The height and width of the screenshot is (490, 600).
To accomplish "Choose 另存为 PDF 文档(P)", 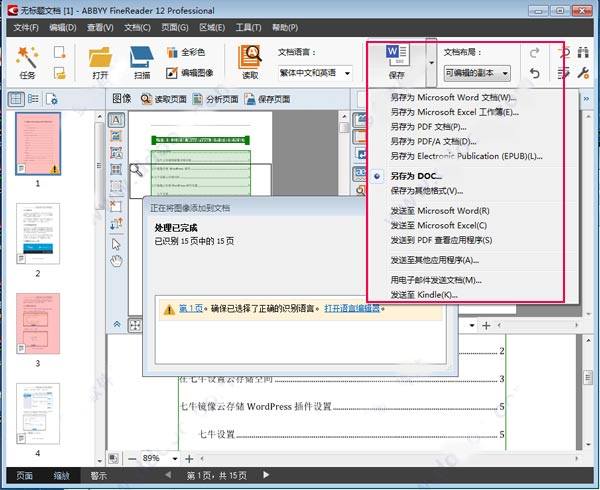I will pos(428,127).
